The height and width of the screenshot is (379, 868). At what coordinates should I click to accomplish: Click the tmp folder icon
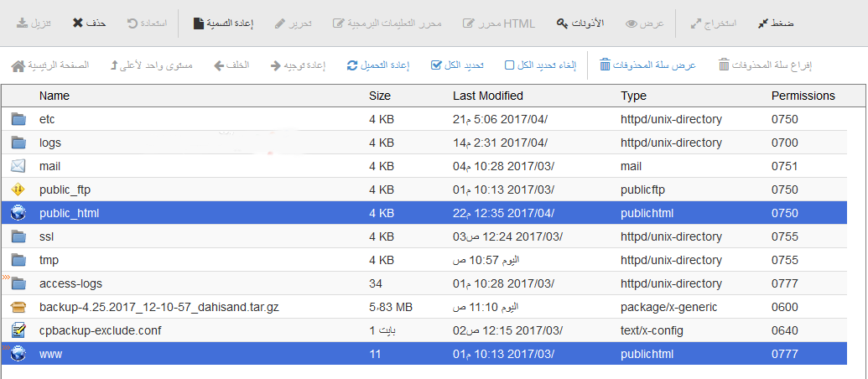[x=18, y=259]
